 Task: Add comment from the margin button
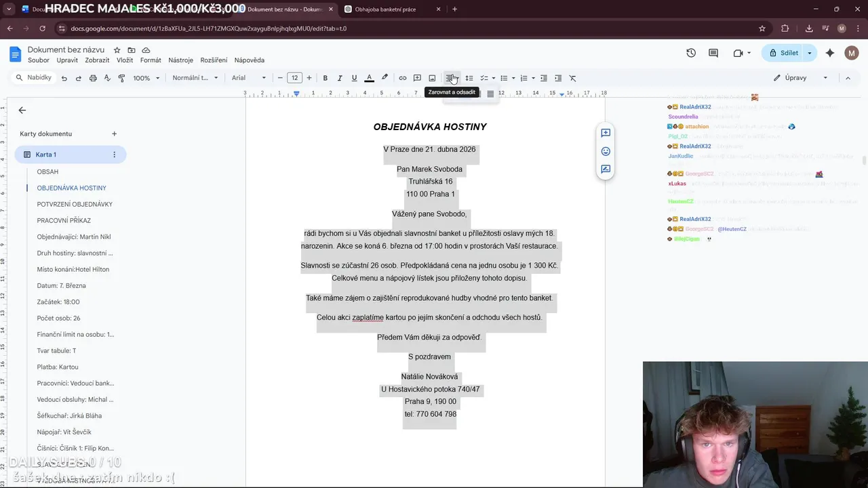tap(606, 134)
